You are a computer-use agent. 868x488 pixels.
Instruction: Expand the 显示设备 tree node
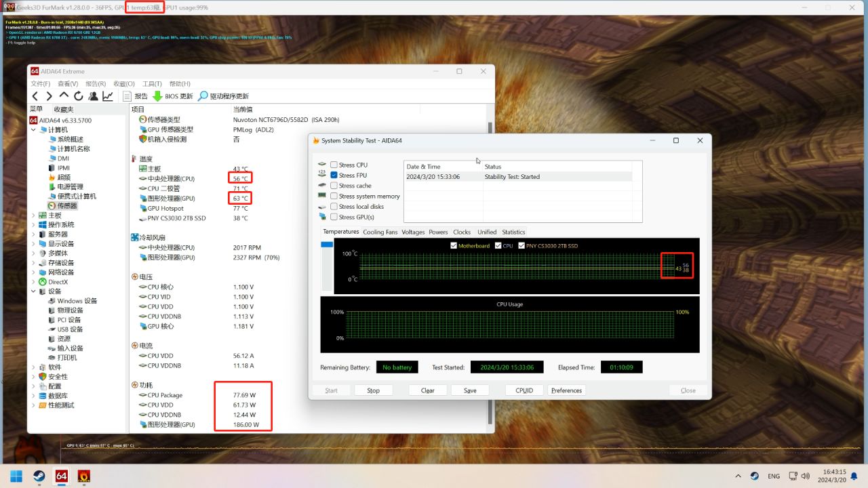pyautogui.click(x=33, y=243)
